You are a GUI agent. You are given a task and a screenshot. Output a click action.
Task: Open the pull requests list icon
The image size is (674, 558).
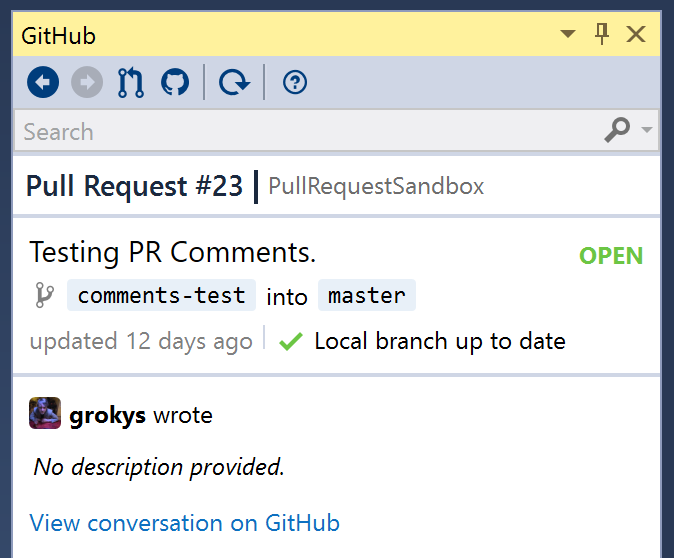tap(131, 82)
